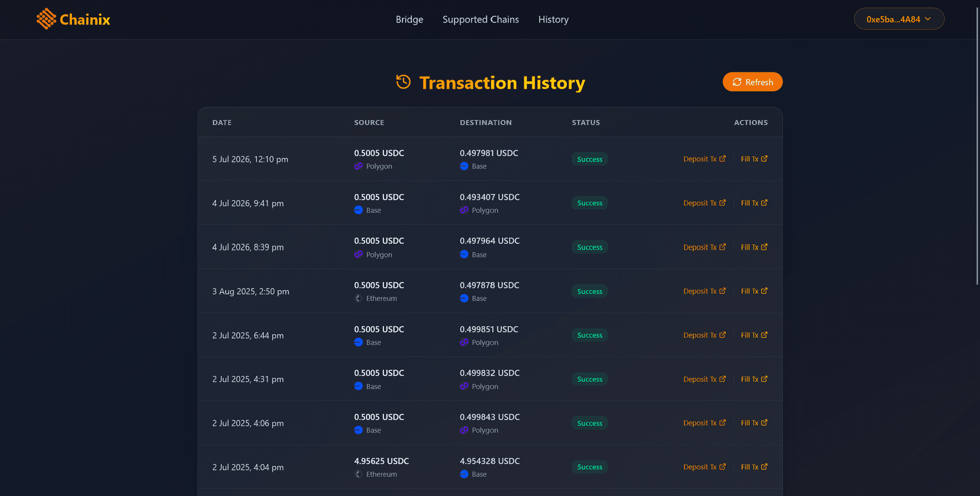Click Ethereum source icon in 3 Aug 2025 row
The image size is (980, 496).
click(x=358, y=298)
